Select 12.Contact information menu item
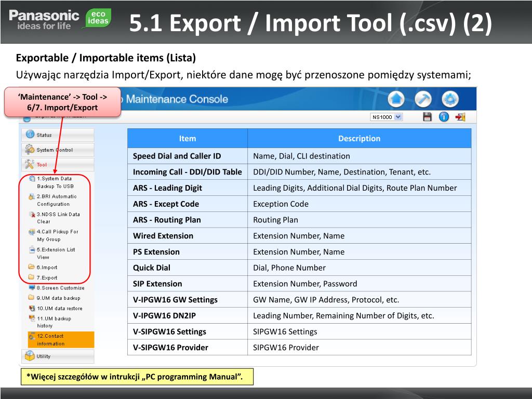 click(57, 340)
